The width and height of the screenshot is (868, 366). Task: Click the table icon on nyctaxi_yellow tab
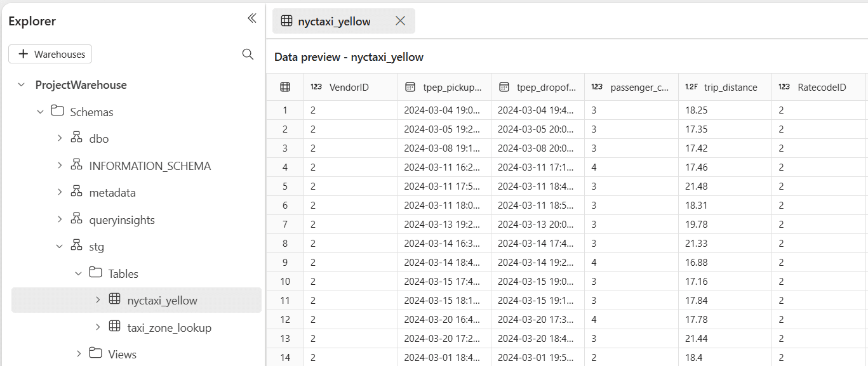click(x=286, y=21)
